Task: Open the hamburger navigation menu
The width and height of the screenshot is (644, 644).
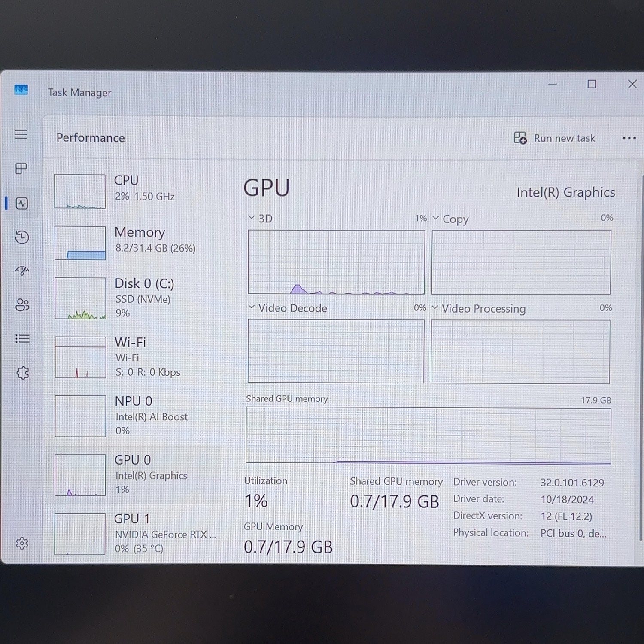Action: [21, 134]
